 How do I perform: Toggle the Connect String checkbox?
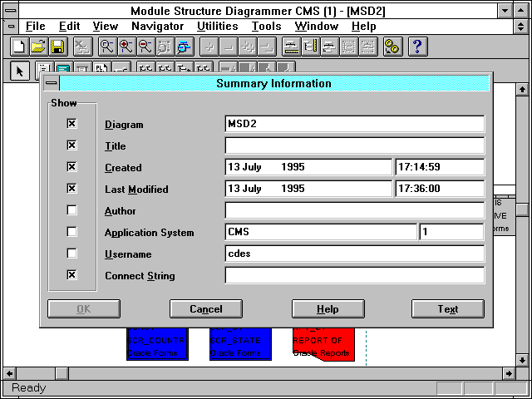(x=71, y=274)
